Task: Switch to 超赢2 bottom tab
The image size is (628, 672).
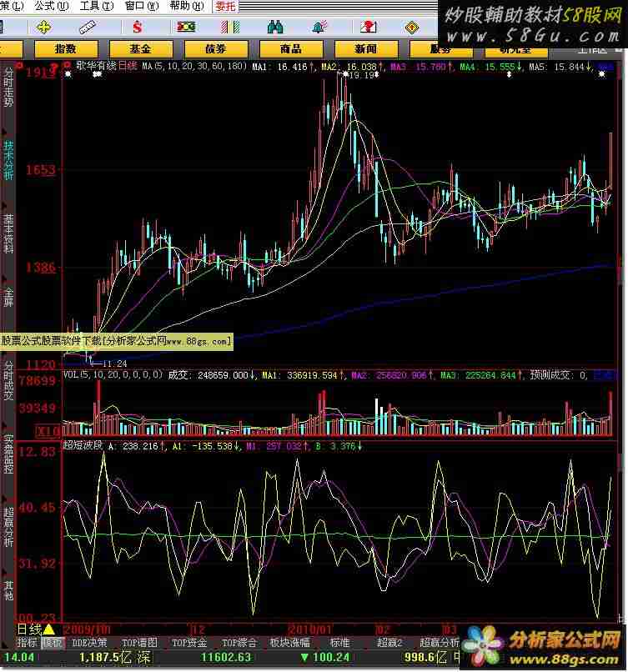Action: tap(389, 642)
